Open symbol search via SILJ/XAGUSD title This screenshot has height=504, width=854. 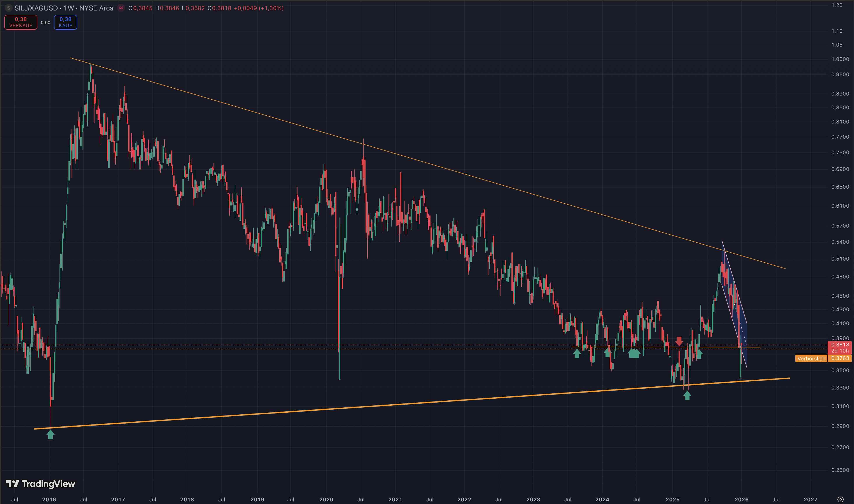pos(36,8)
